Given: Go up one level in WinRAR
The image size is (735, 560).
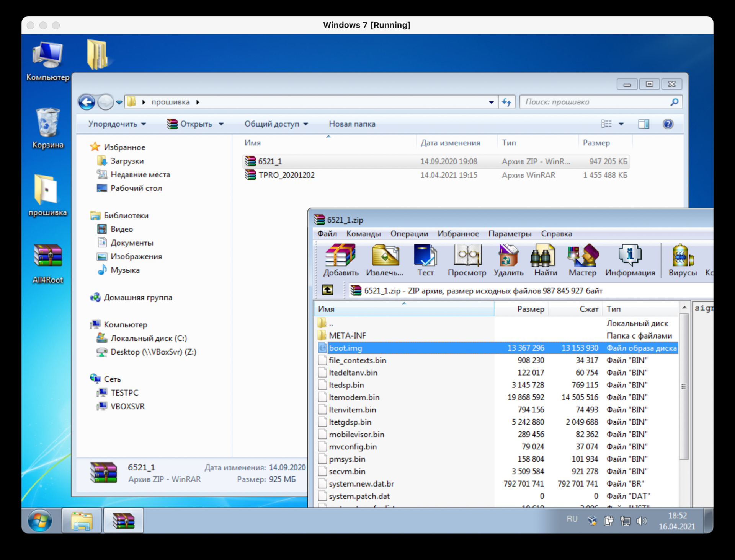Looking at the screenshot, I should [x=327, y=290].
